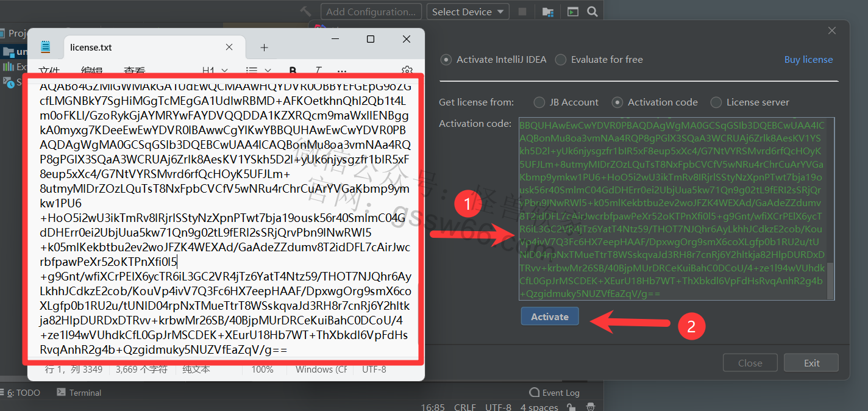
Task: Click the Run Anything toolbar icon
Action: click(572, 12)
